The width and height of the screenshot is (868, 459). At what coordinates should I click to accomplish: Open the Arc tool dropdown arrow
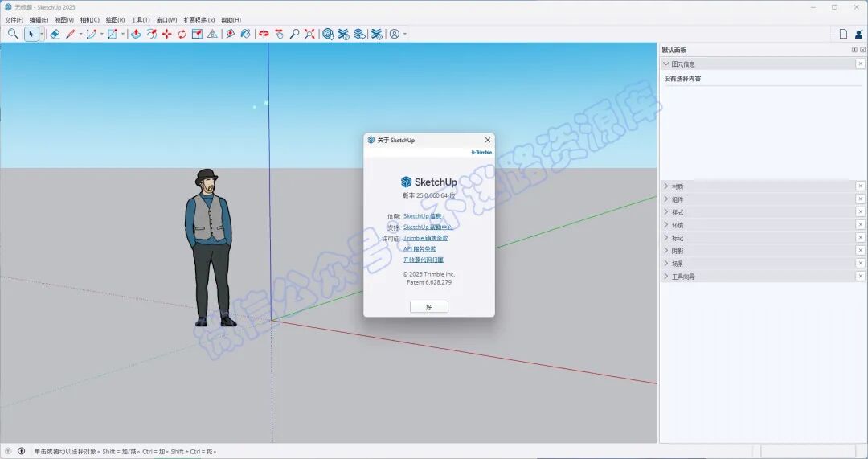pyautogui.click(x=101, y=34)
